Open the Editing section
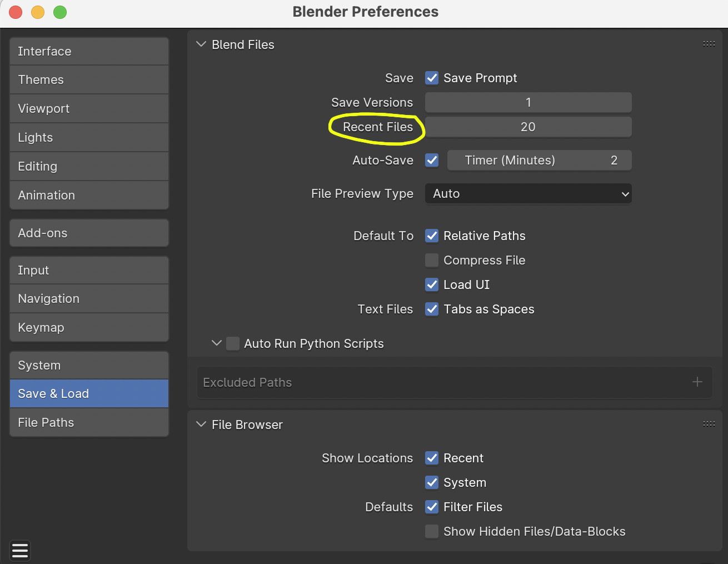This screenshot has width=728, height=564. [x=89, y=166]
